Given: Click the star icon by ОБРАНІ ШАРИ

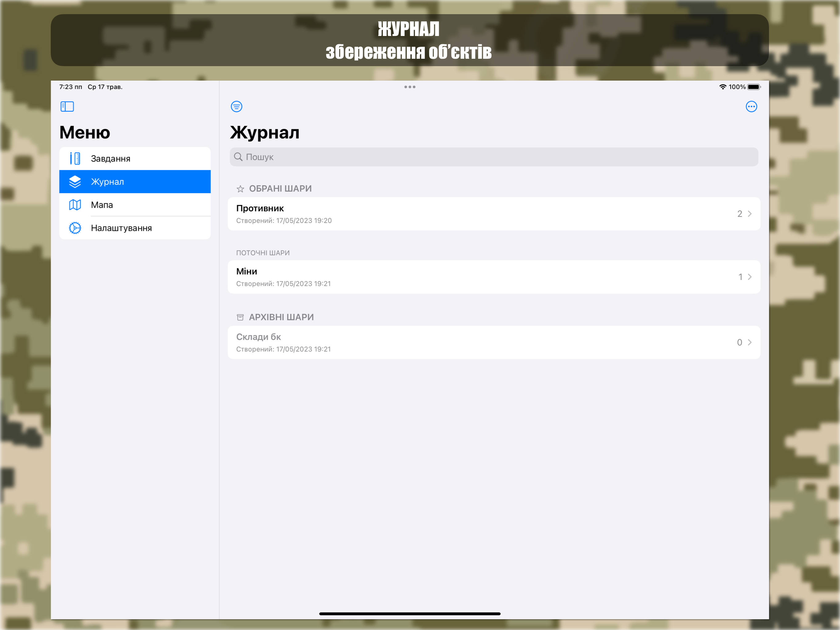Looking at the screenshot, I should coord(240,189).
